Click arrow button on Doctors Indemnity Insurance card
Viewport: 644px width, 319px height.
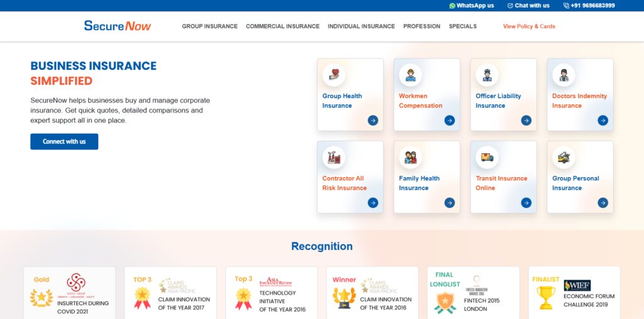coord(603,121)
